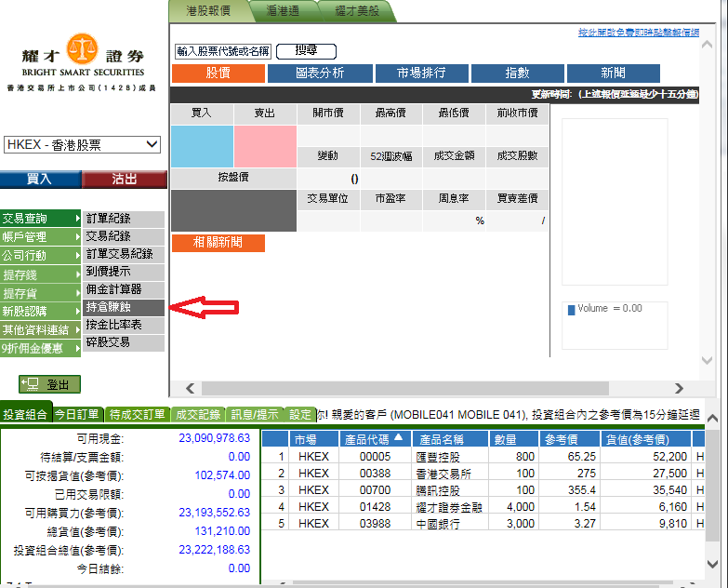Expand the 交易查詢 menu
This screenshot has height=588, width=728.
[x=40, y=219]
